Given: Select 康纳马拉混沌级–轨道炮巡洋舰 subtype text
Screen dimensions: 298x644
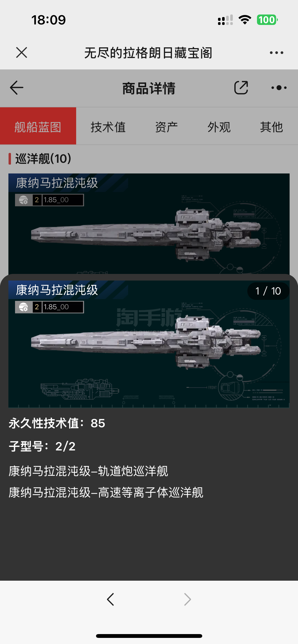Looking at the screenshot, I should point(88,471).
